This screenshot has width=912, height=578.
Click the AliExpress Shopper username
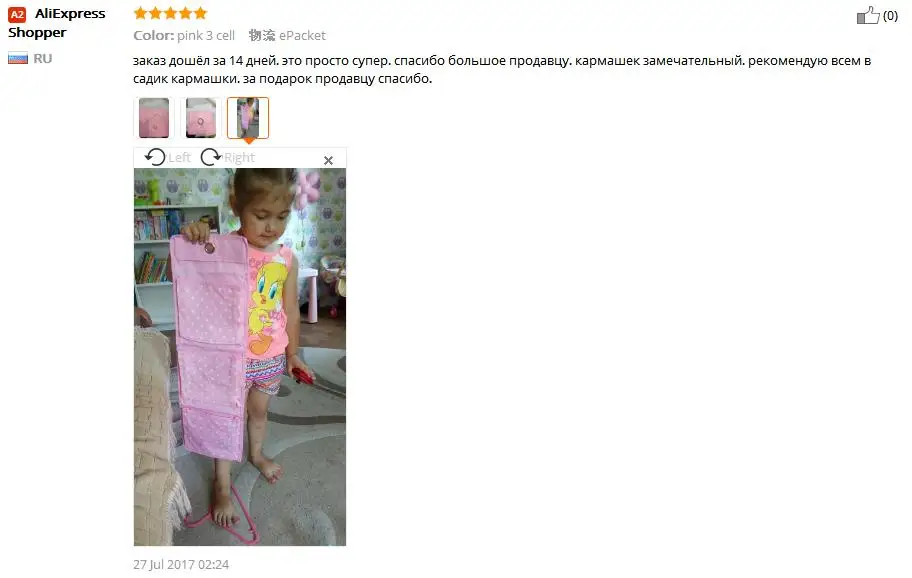56,23
